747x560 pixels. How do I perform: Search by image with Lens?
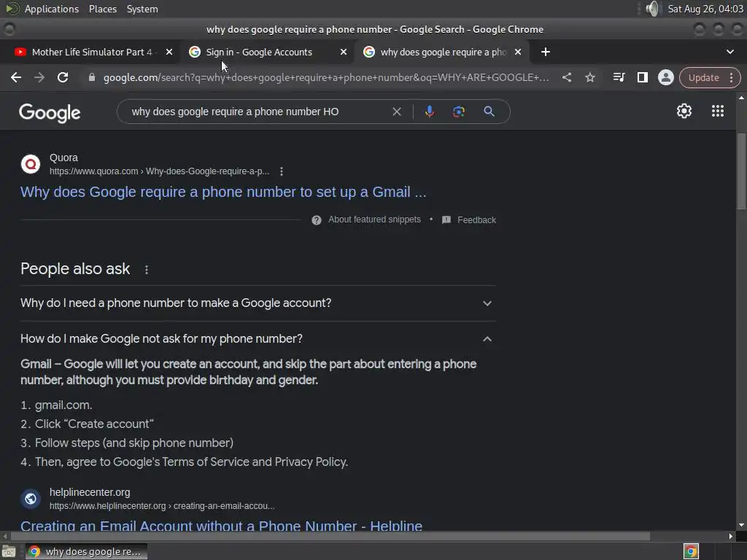[x=459, y=112]
